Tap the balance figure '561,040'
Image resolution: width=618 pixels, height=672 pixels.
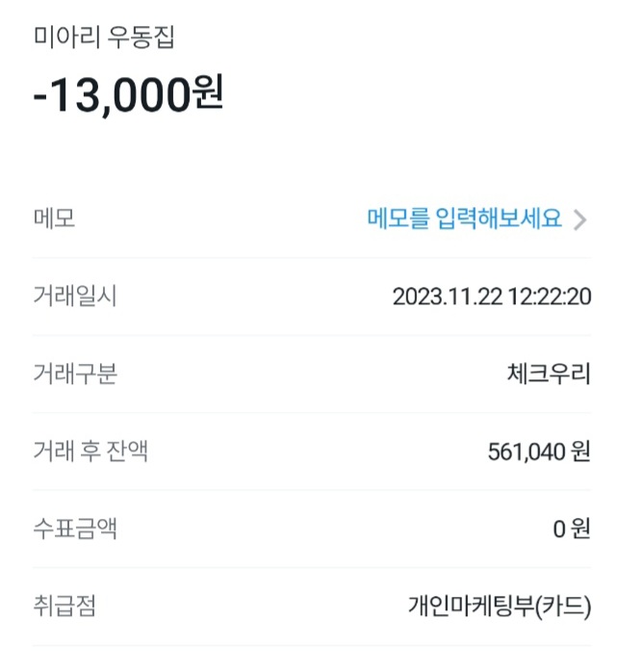tap(527, 452)
